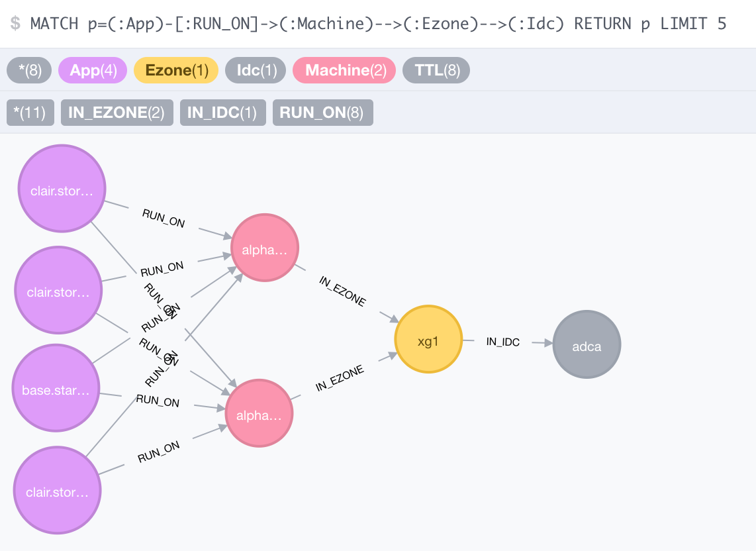The height and width of the screenshot is (551, 756).
Task: Select the TTL(8) node label filter
Action: pos(436,70)
